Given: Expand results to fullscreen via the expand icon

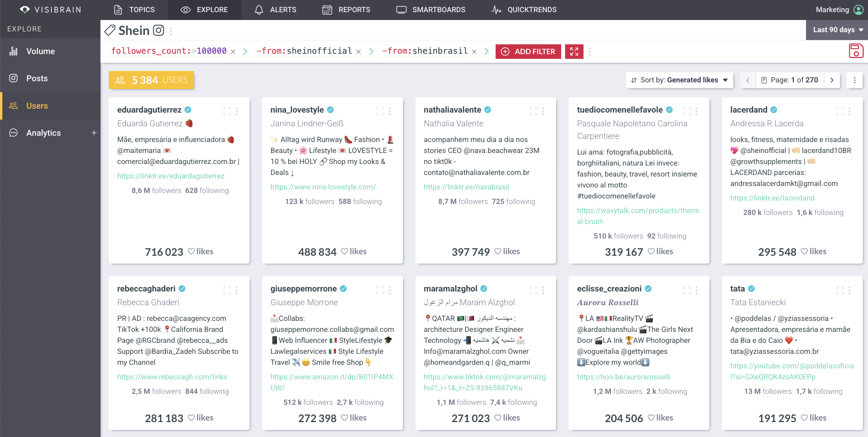Looking at the screenshot, I should (x=574, y=51).
